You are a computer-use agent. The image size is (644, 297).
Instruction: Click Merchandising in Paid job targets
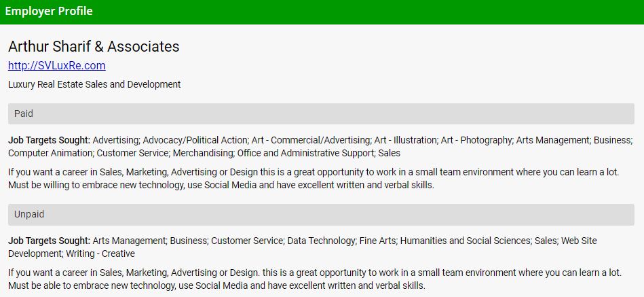(x=205, y=153)
